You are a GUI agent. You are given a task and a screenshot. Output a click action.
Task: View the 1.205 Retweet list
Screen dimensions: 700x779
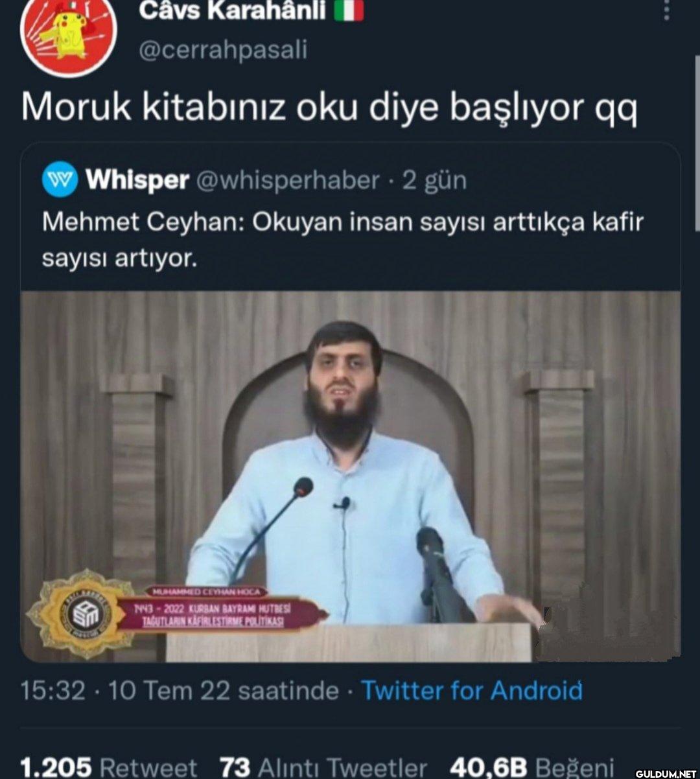(108, 767)
